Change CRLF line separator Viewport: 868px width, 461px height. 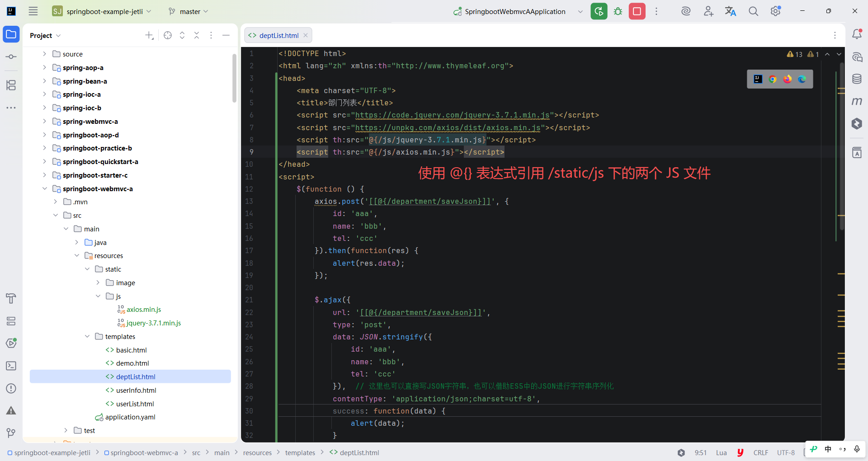761,453
